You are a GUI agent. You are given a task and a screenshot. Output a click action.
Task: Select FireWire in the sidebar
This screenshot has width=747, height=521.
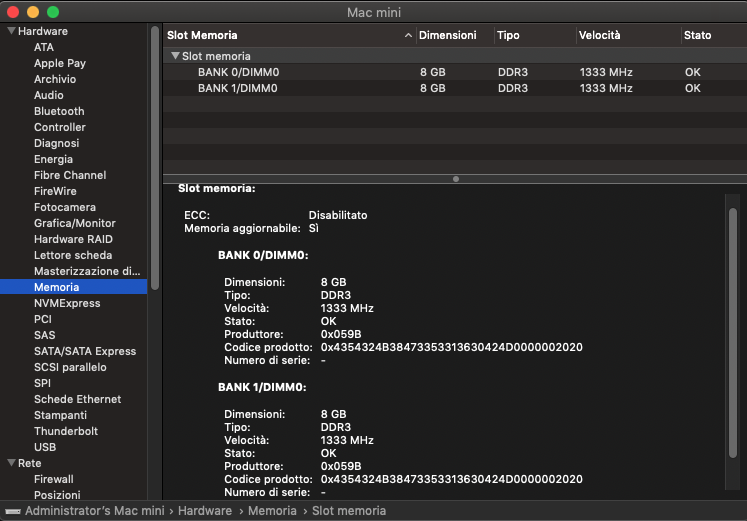pyautogui.click(x=55, y=191)
